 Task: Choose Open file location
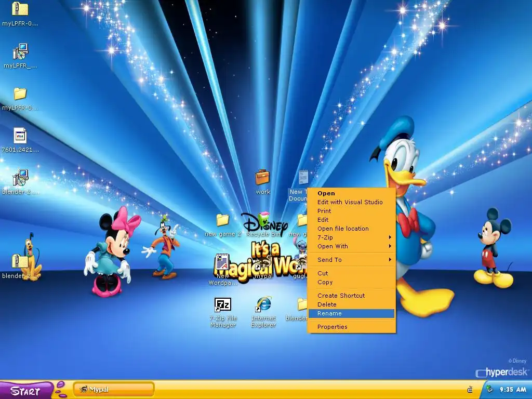[351, 229]
